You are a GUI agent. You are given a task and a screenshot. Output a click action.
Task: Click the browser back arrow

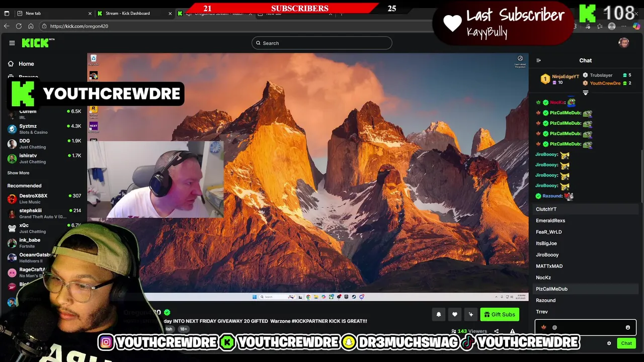tap(7, 26)
